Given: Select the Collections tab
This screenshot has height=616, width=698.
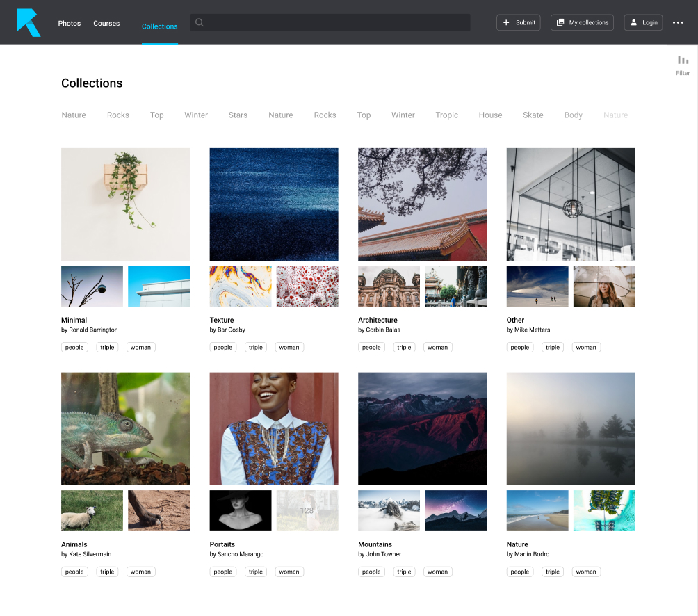Looking at the screenshot, I should pos(160,26).
